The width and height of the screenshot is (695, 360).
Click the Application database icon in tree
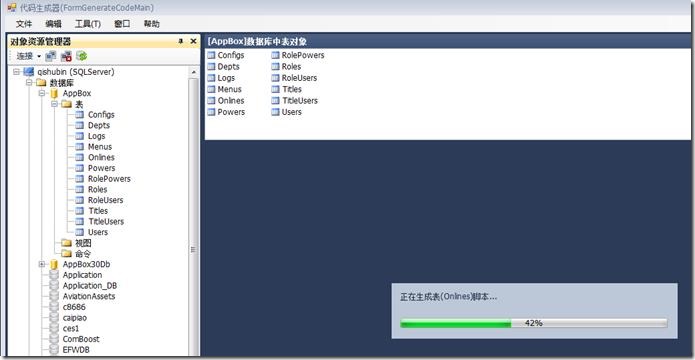54,275
